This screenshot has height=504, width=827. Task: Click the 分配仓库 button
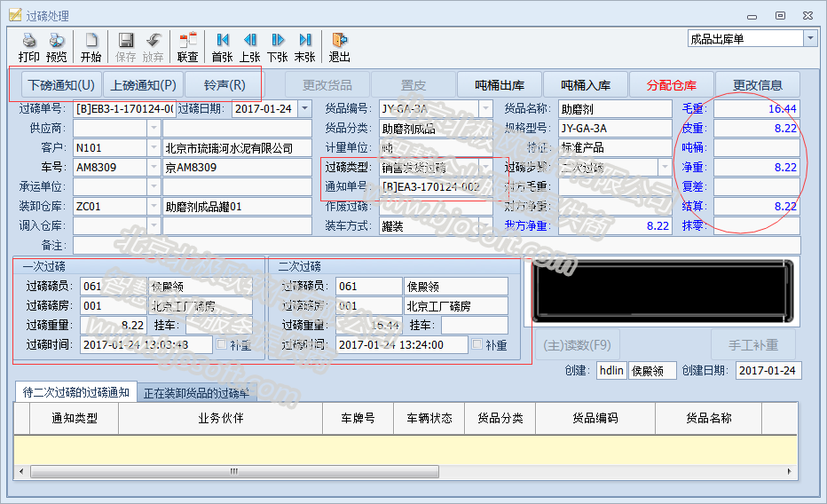pyautogui.click(x=672, y=85)
